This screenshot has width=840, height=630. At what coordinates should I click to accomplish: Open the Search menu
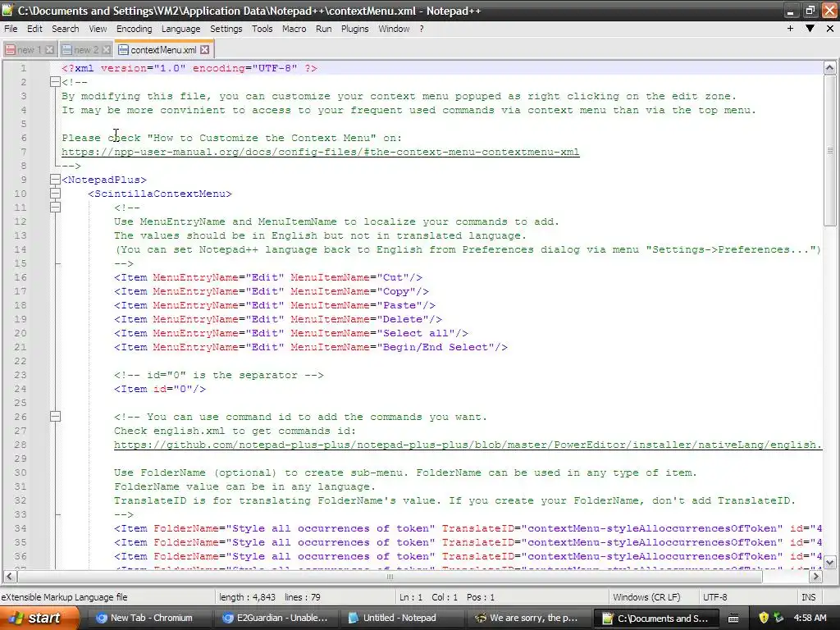[66, 29]
